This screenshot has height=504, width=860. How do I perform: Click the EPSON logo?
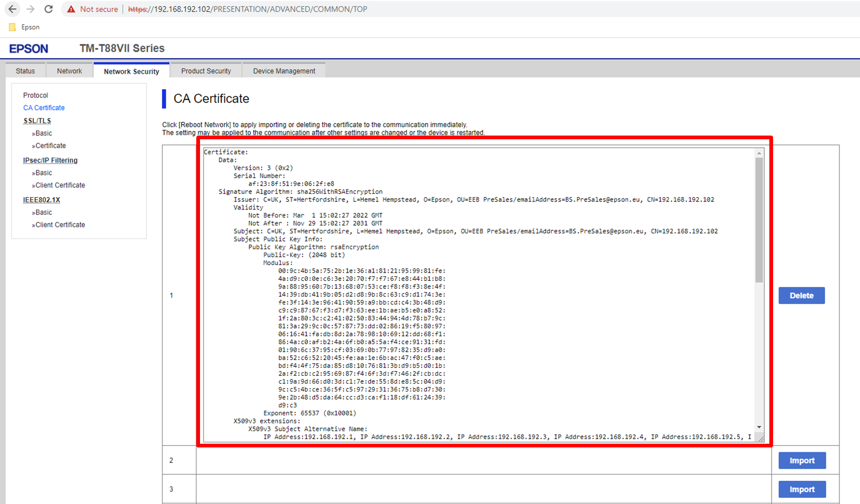(29, 49)
